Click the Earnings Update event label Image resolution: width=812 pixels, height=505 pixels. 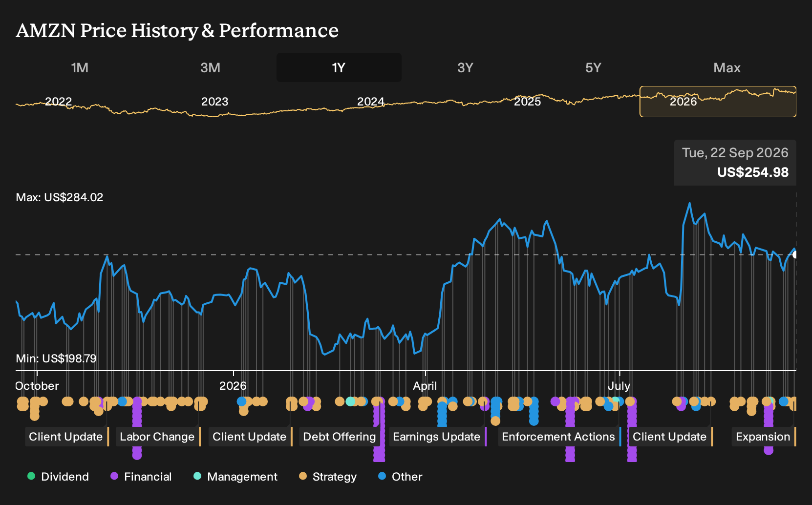[438, 437]
